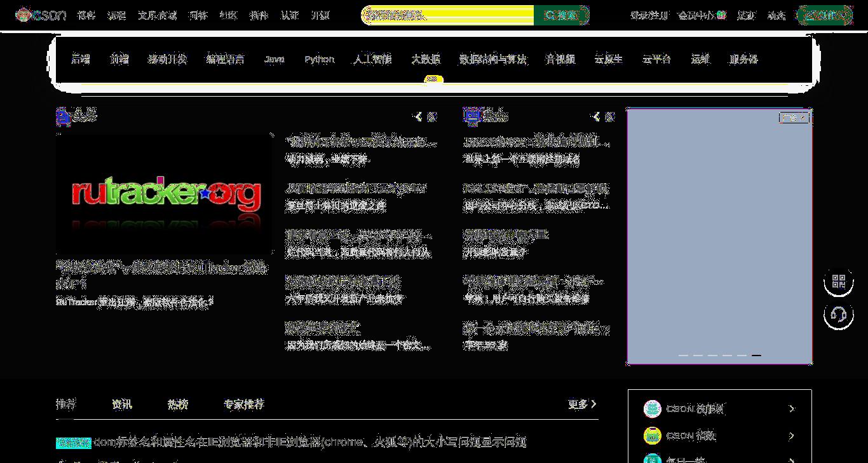Viewport: 868px width, 463px height.
Task: Select the active black ad slide indicator
Action: click(x=756, y=355)
